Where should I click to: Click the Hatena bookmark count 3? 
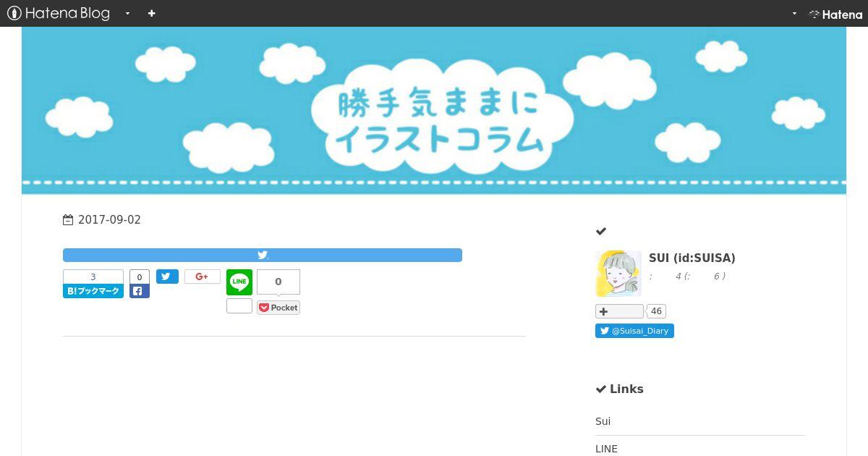93,276
